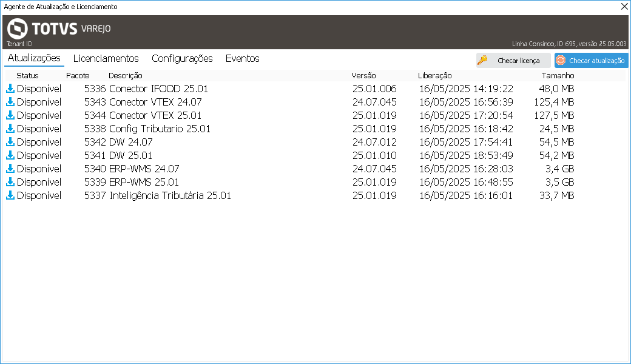
Task: Click release date 16/05/2025 16:18:42
Action: click(466, 128)
